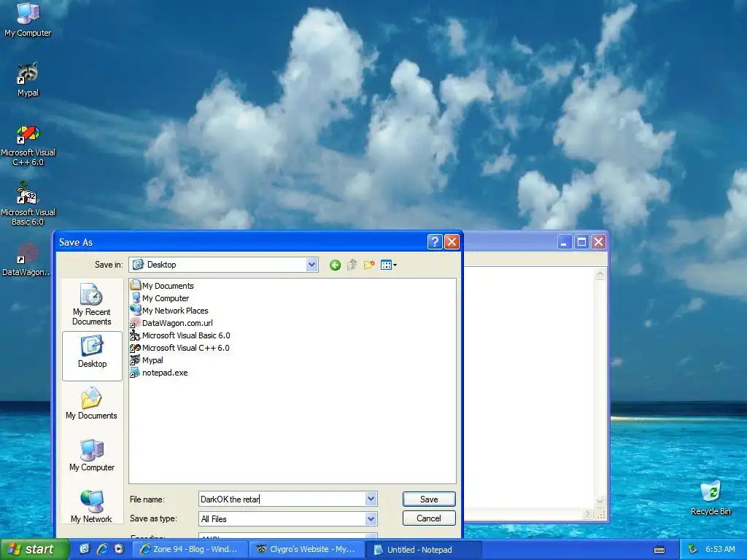Launch Mypal browser desktop shortcut
This screenshot has height=560, width=747.
click(28, 79)
